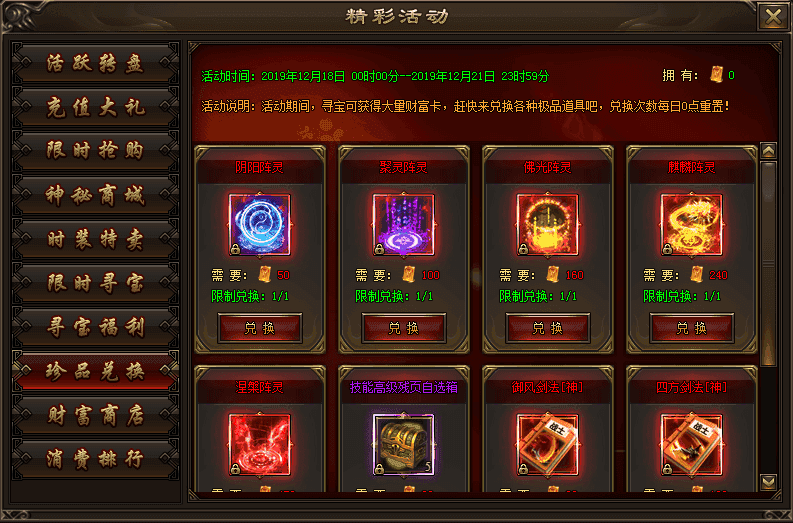This screenshot has width=793, height=523.
Task: Click 兑换 under 麒麟阵灵
Action: pyautogui.click(x=692, y=328)
